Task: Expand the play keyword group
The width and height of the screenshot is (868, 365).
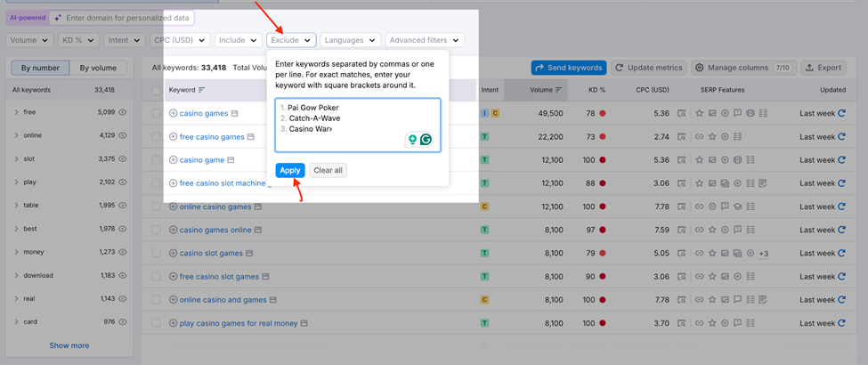Action: (17, 182)
